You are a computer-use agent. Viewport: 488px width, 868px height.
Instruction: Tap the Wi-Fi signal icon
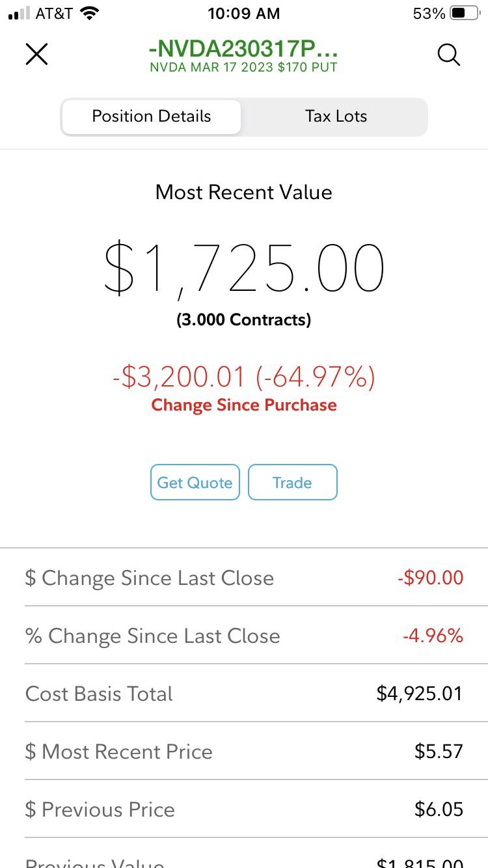click(x=88, y=13)
